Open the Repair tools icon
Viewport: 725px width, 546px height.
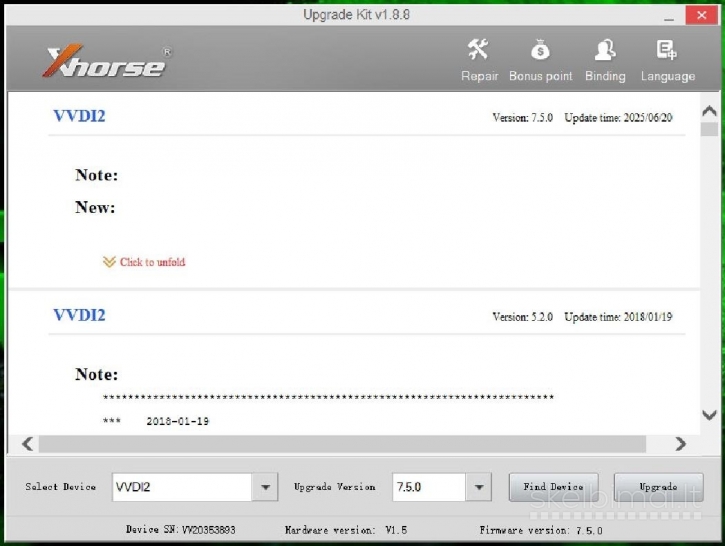[x=479, y=50]
